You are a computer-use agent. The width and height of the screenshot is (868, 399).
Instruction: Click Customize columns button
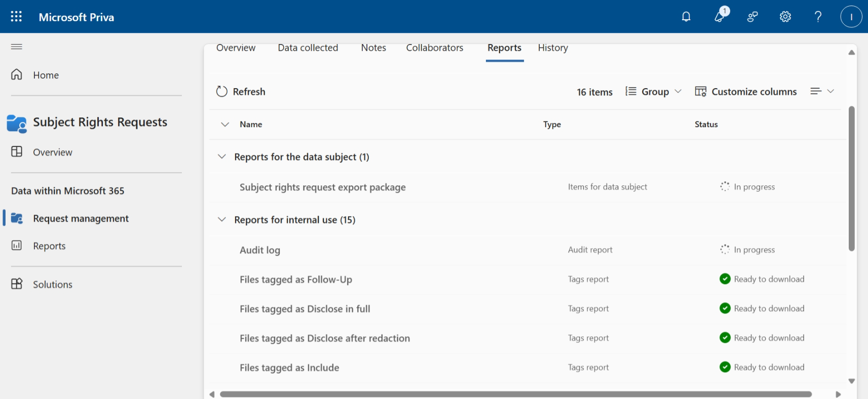[x=746, y=91]
